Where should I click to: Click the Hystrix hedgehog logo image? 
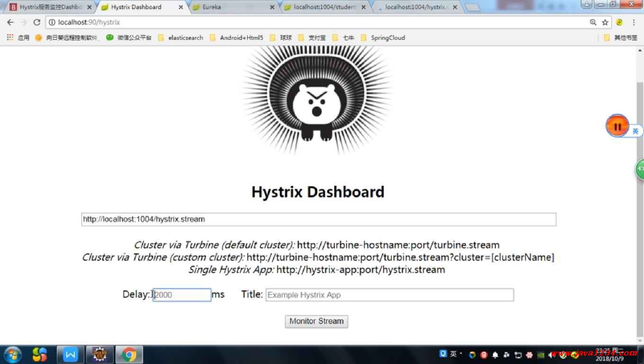pyautogui.click(x=317, y=100)
